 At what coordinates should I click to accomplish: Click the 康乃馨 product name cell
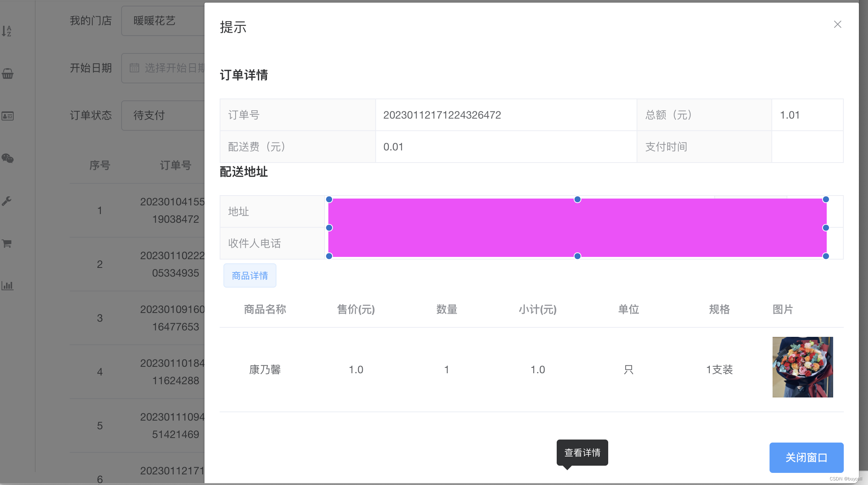coord(265,369)
